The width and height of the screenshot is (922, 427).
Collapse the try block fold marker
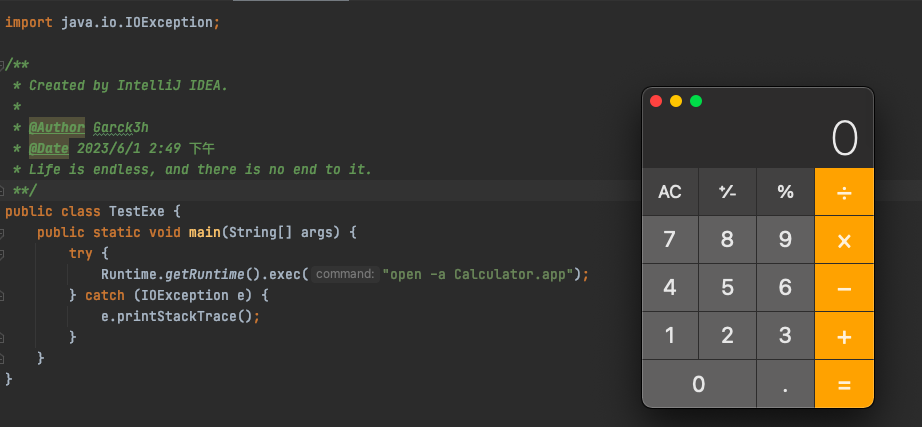[x=2, y=254]
